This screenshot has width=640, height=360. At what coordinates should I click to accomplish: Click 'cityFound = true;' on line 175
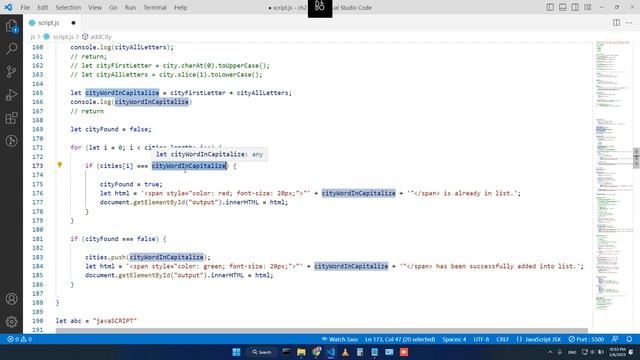point(131,184)
